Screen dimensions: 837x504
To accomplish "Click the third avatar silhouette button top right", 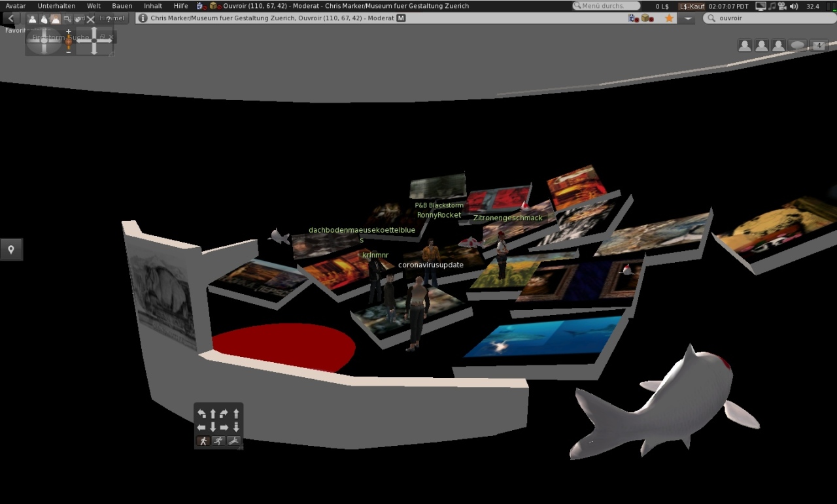I will pyautogui.click(x=778, y=45).
